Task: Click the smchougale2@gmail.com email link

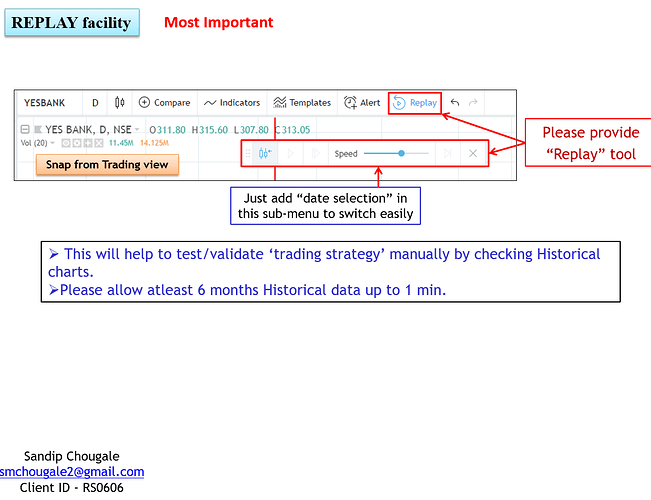Action: point(72,471)
